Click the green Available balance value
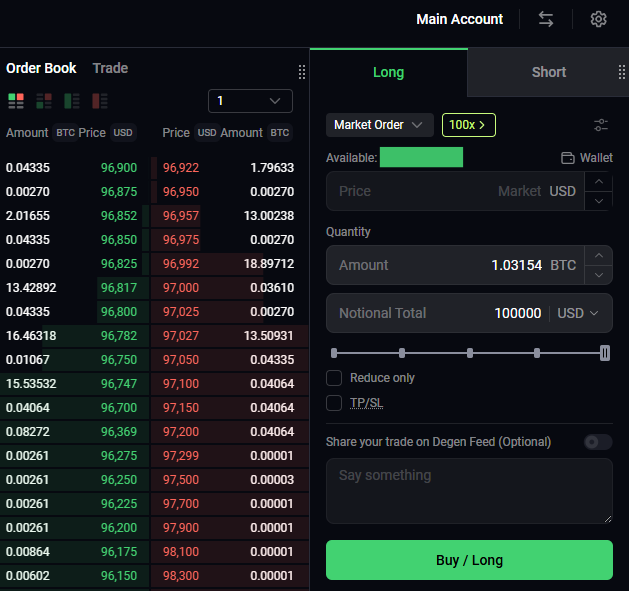631x591 pixels. pyautogui.click(x=421, y=157)
